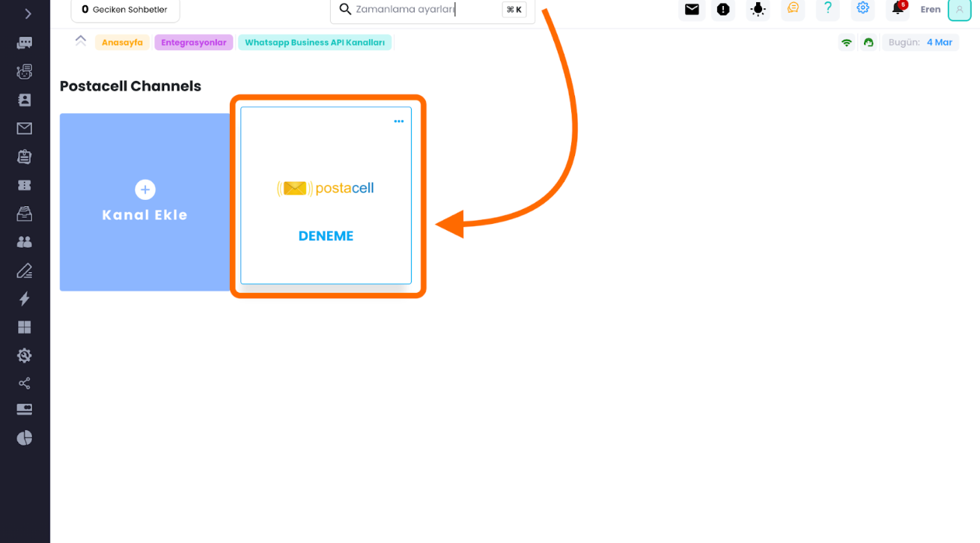Open the three-dots menu on DENEME card
The width and height of the screenshot is (980, 543).
(x=399, y=121)
